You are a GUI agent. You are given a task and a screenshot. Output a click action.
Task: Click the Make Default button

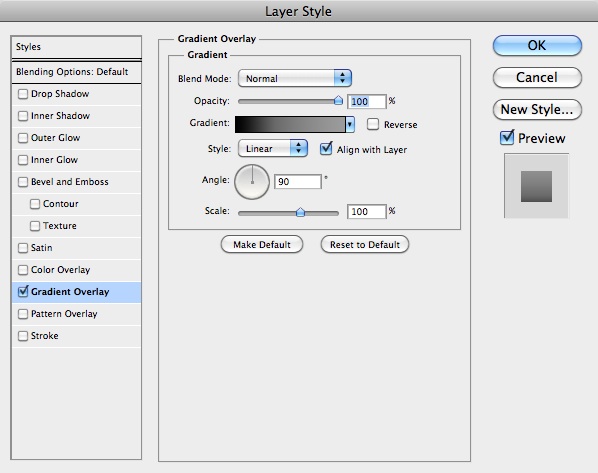point(262,245)
